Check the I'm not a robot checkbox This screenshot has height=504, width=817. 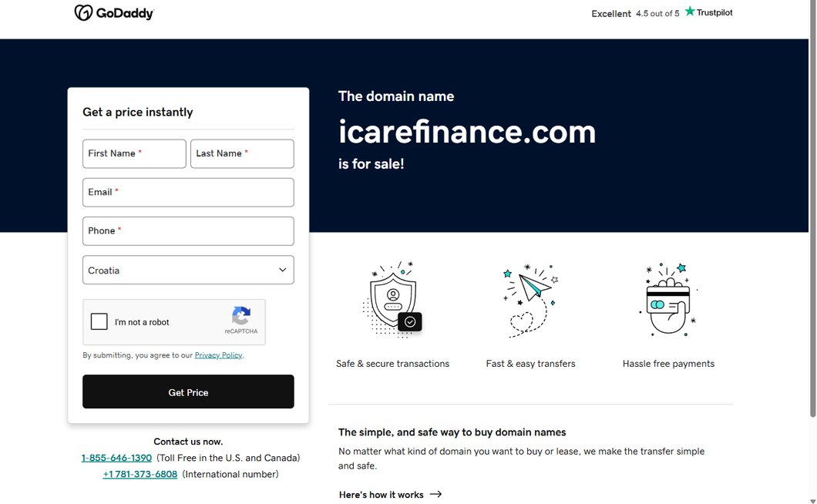tap(99, 321)
